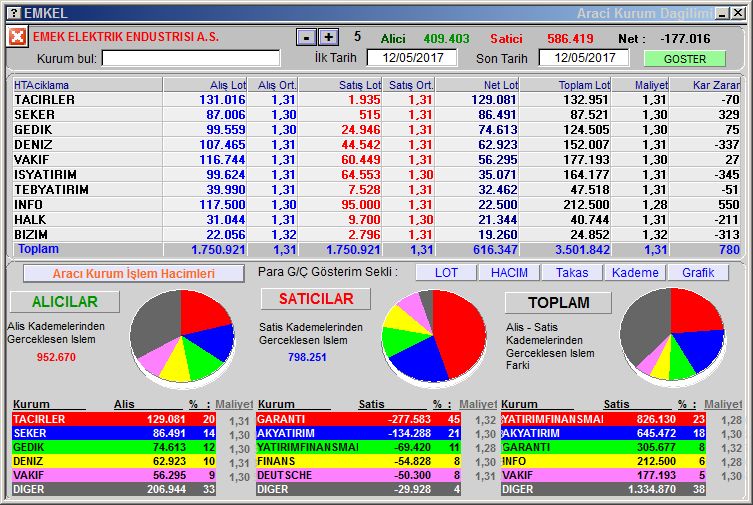Open the Kademe view
This screenshot has height=505, width=753.
pyautogui.click(x=635, y=273)
